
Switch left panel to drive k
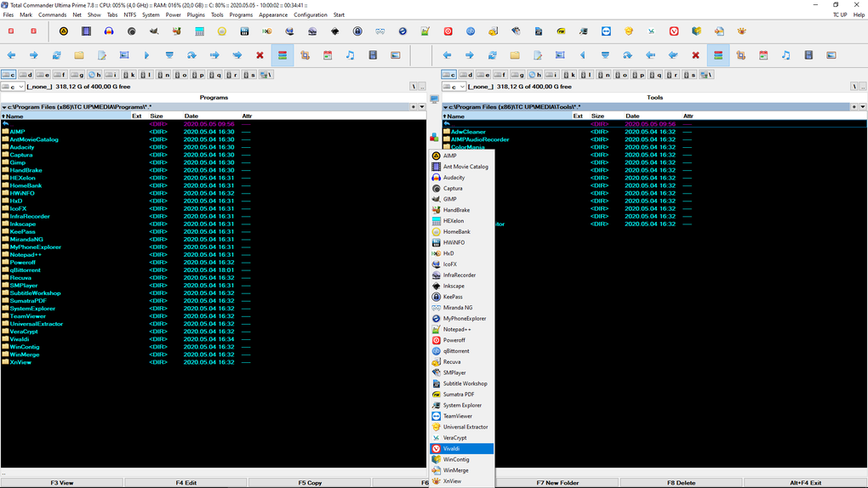129,75
